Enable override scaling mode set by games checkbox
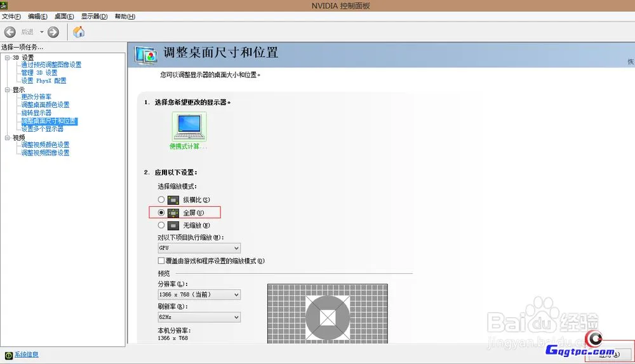The height and width of the screenshot is (364, 635). click(x=161, y=261)
